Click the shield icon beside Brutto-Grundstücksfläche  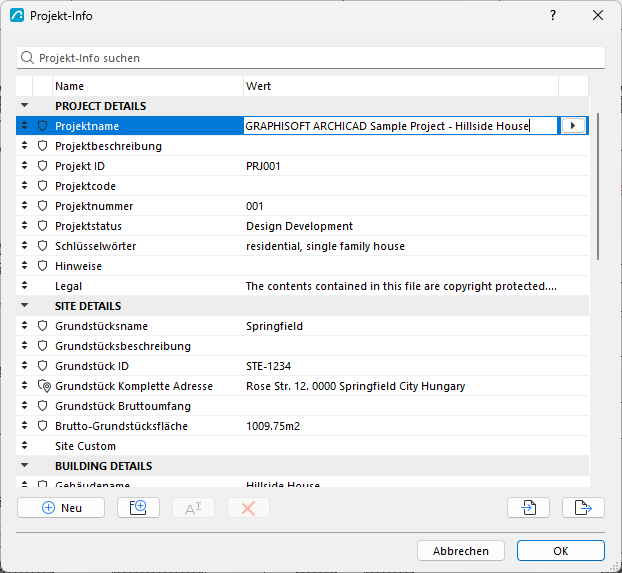pyautogui.click(x=42, y=426)
